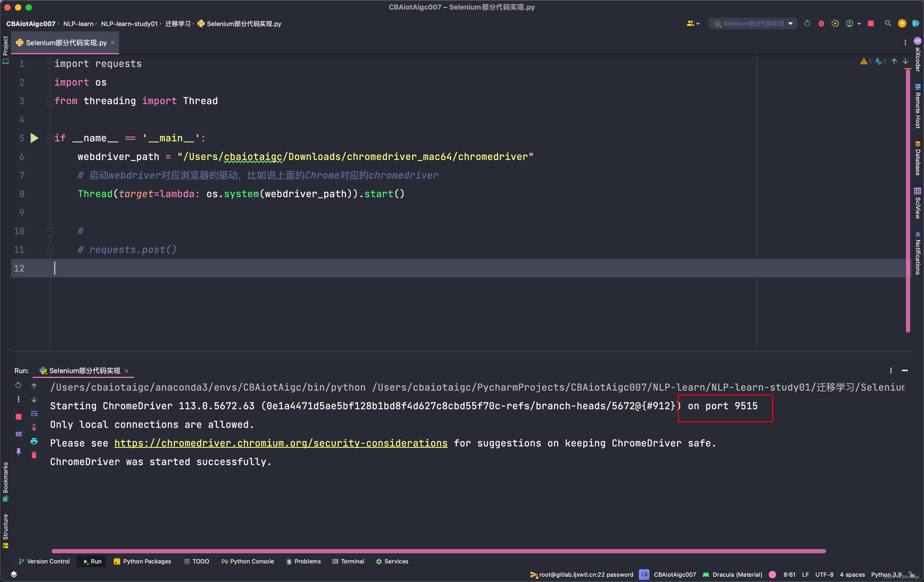Open the run configuration dropdown
The image size is (924, 582).
coord(753,23)
